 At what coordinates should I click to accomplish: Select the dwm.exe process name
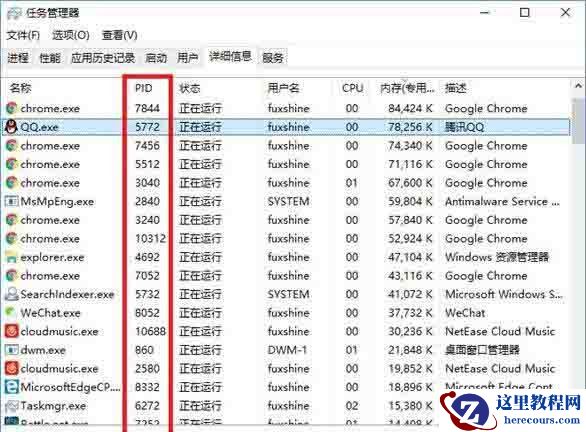(43, 350)
